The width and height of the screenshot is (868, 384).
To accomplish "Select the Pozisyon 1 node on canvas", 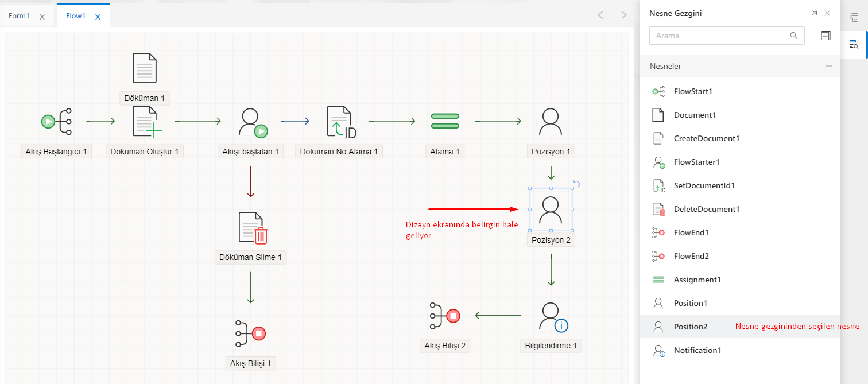I will tap(551, 122).
